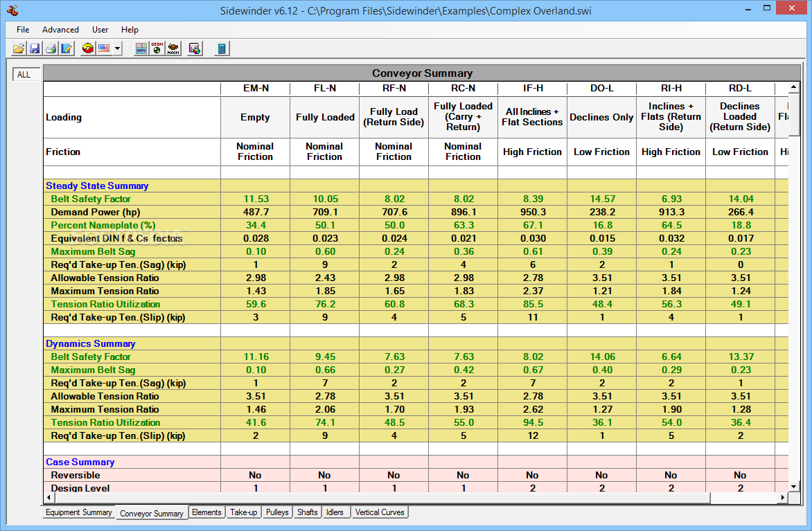Click the Loading cell All Inclines + Flat Sections
Screen dimensions: 812x531
tap(532, 117)
